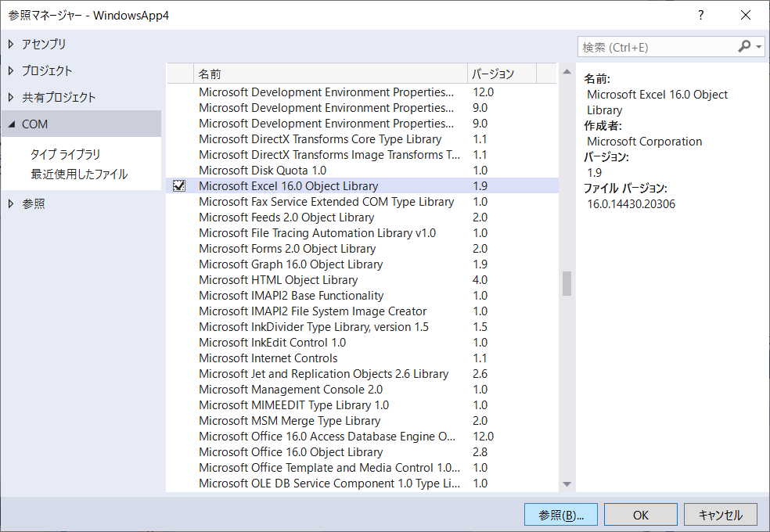Select Microsoft Disk Quota 1.0
The image size is (770, 532).
pyautogui.click(x=362, y=171)
